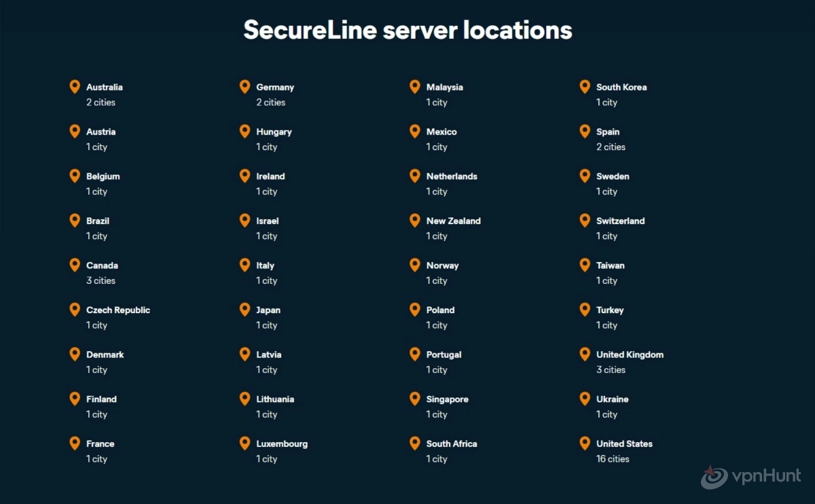The height and width of the screenshot is (504, 815).
Task: Click the Japan location pin
Action: pos(244,310)
